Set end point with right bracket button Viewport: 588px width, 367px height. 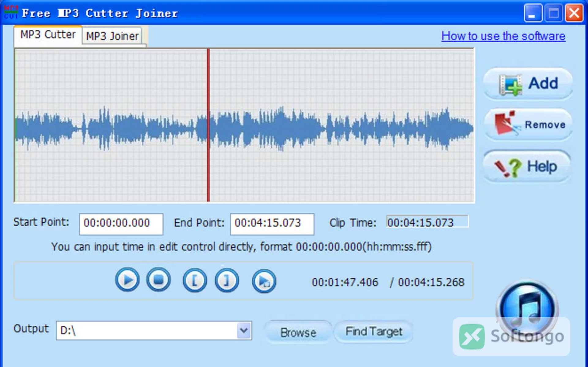227,281
